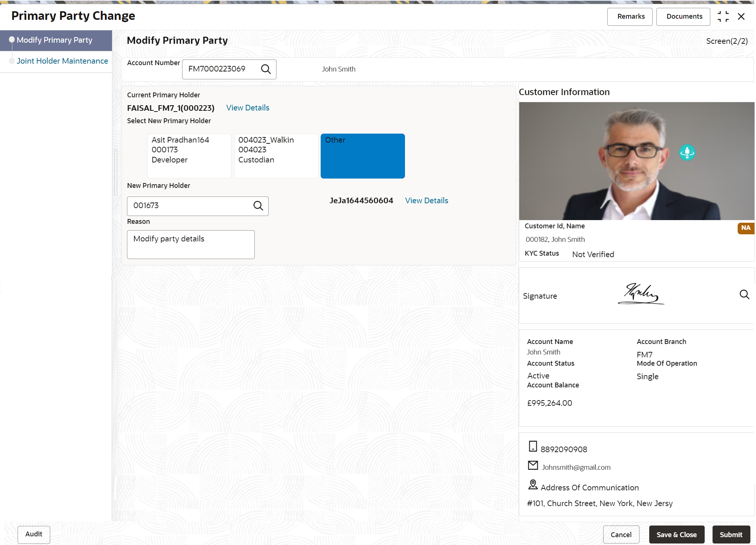Select 004023_Walkin Custodian holder card
The image size is (756, 545).
coord(276,156)
